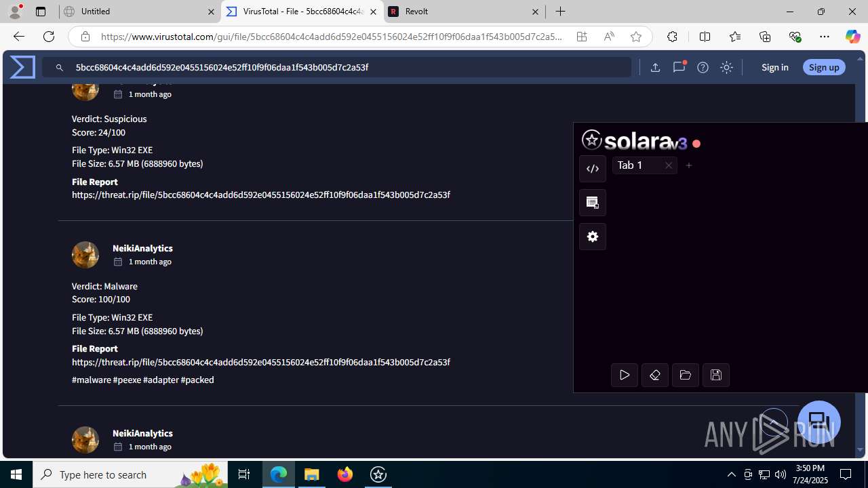The width and height of the screenshot is (868, 488).
Task: Clear editor with the Solara eraser icon
Action: pyautogui.click(x=655, y=375)
